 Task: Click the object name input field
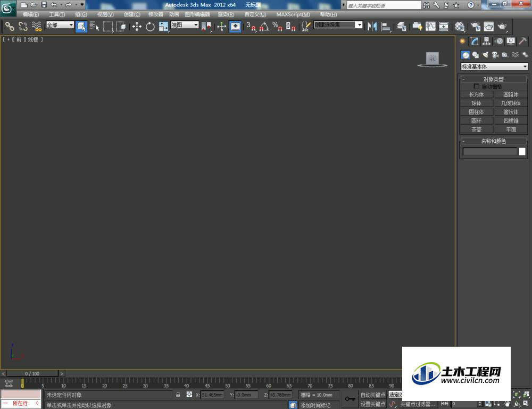489,151
